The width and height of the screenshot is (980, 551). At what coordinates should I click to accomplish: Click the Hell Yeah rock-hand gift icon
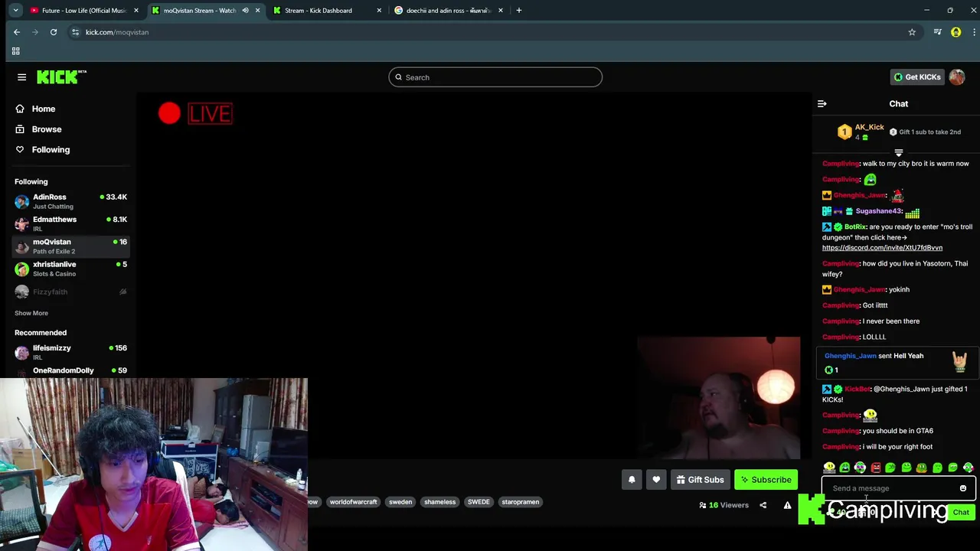(959, 361)
